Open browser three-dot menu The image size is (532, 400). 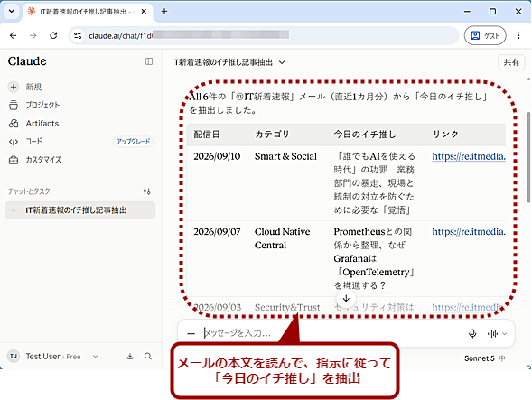click(x=518, y=35)
